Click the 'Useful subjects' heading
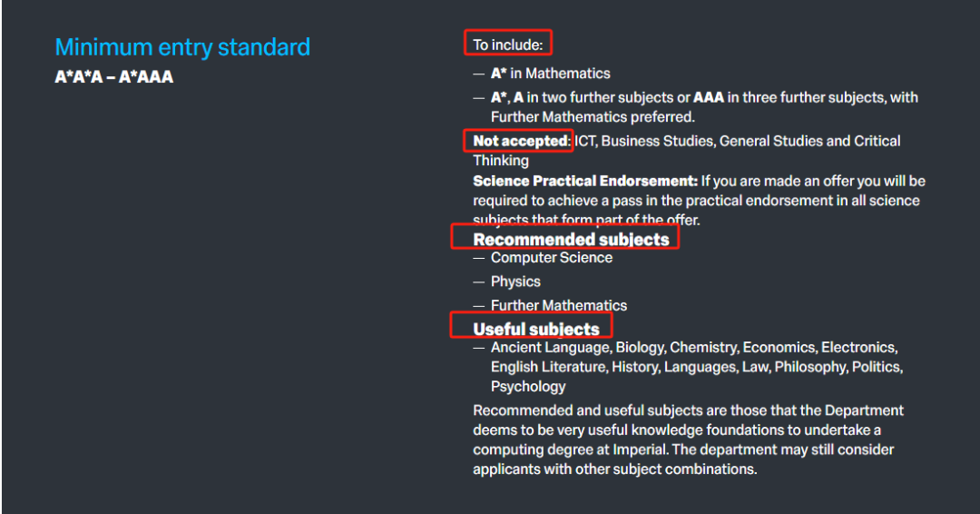 pyautogui.click(x=535, y=329)
